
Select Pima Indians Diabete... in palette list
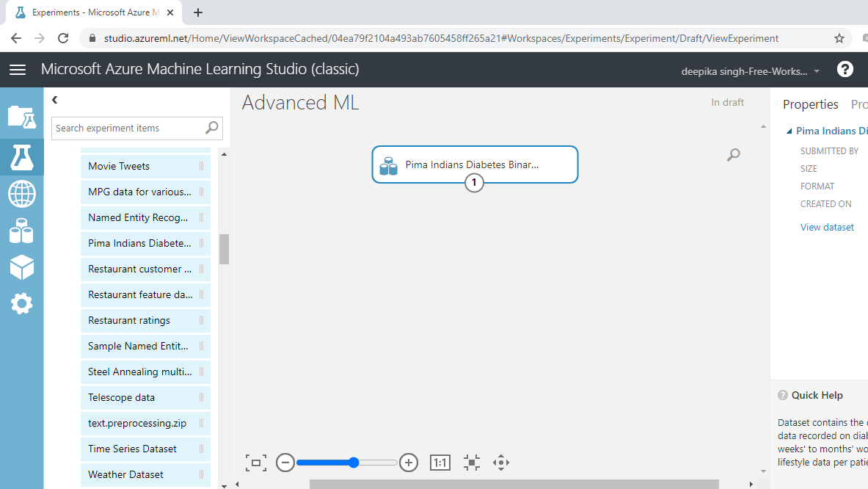point(145,243)
